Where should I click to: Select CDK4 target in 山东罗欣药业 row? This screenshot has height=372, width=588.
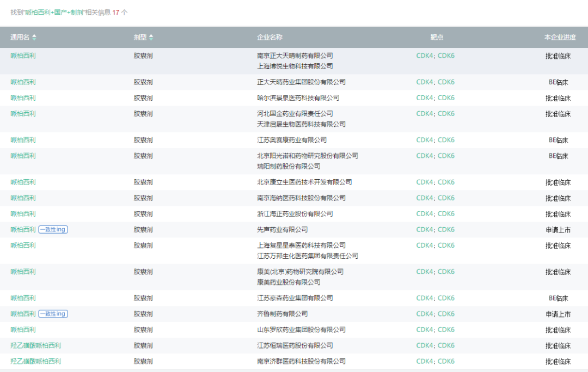pos(425,330)
